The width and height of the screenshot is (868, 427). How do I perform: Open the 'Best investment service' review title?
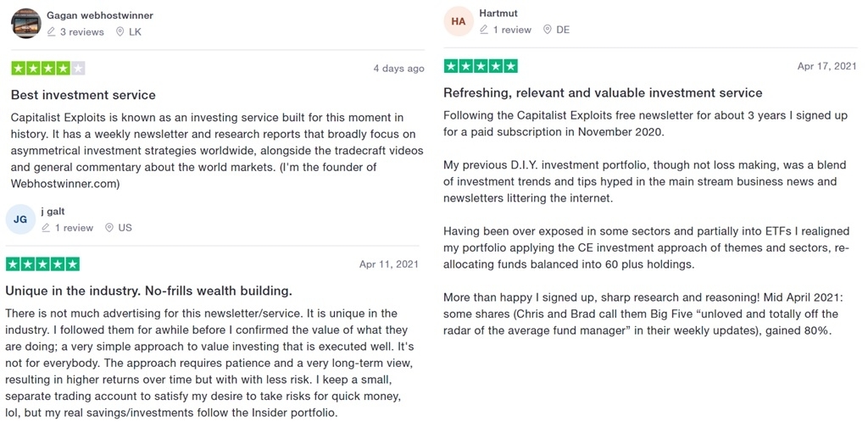click(x=83, y=95)
